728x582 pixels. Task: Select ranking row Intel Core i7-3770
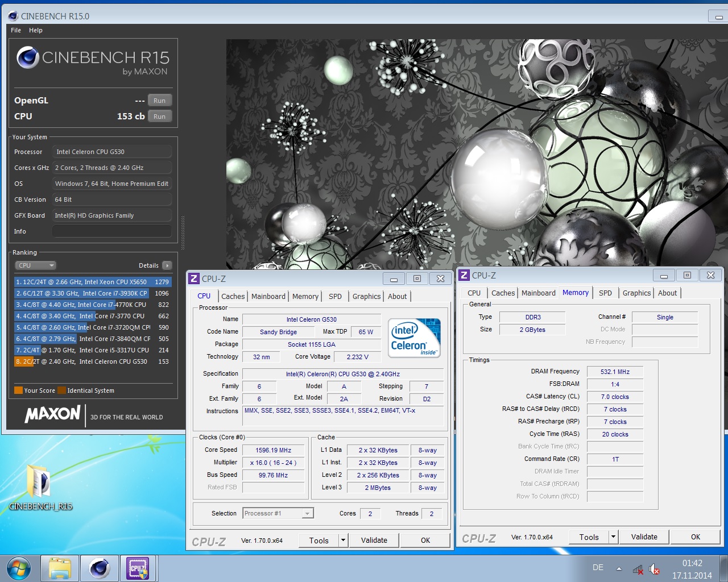[93, 316]
